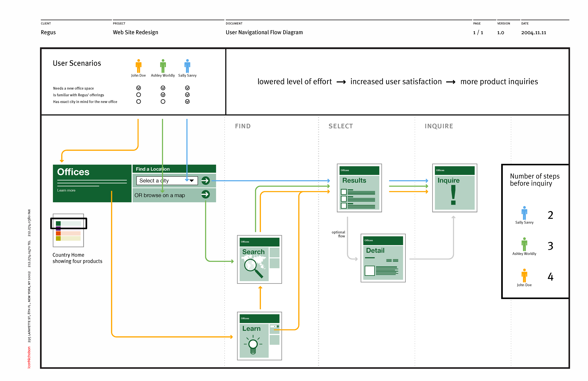588x381 pixels.
Task: Click the small dropdown on the Learn page thumbnail
Action: coord(273,327)
